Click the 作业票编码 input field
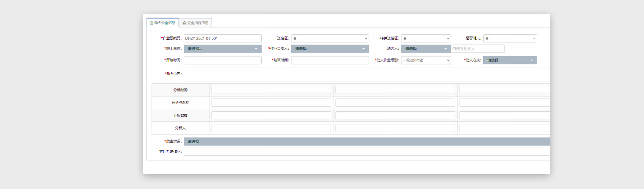Screen dimensions: 644x189 point(222,38)
